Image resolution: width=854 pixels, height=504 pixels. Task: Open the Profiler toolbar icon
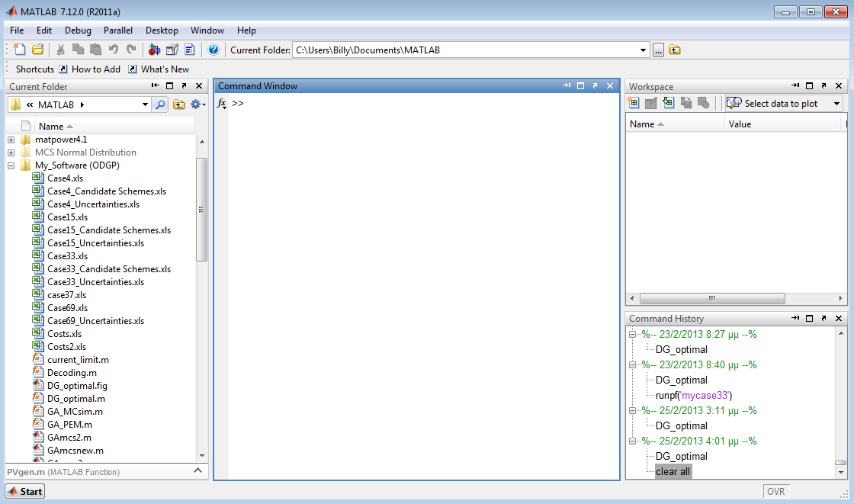(190, 50)
